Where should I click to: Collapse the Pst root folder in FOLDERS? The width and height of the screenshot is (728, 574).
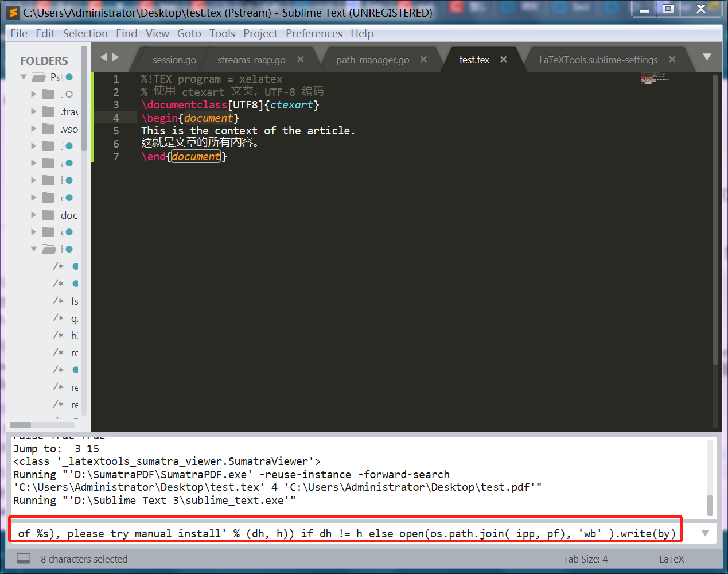click(x=24, y=76)
